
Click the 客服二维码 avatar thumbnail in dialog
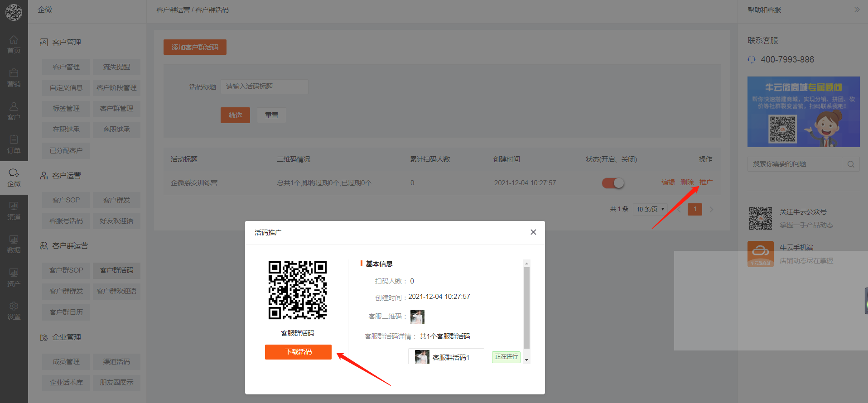click(417, 317)
